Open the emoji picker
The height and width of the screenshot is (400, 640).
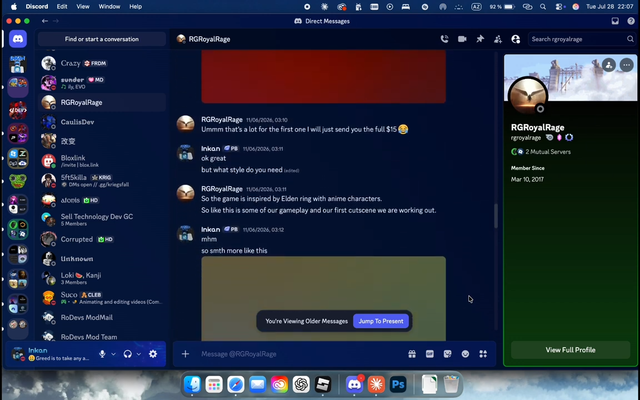click(x=465, y=354)
